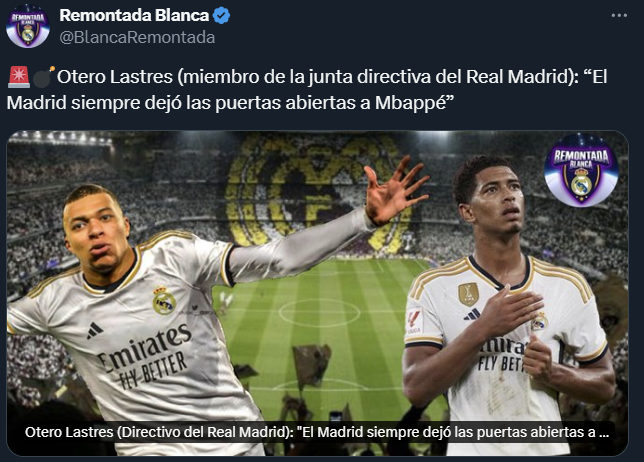
Task: Click the Adidas logo on left player's shirt
Action: point(94,331)
